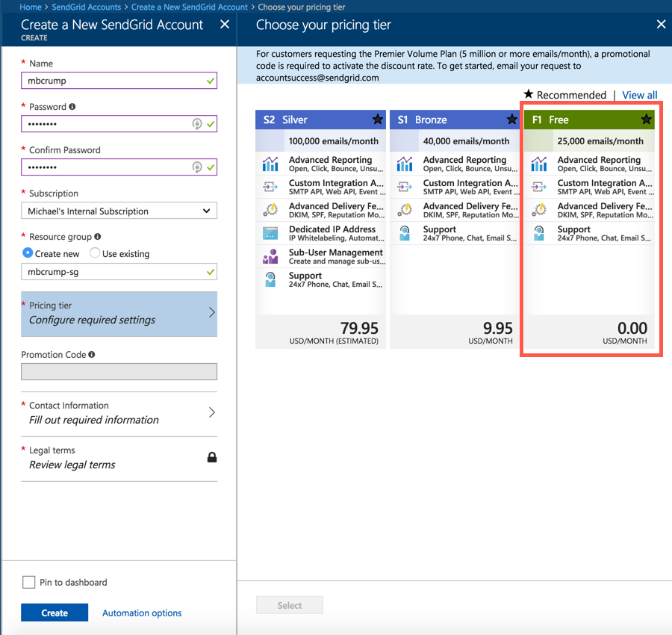This screenshot has height=635, width=672.
Task: Click the star icon on S1 Bronze header
Action: tap(511, 120)
